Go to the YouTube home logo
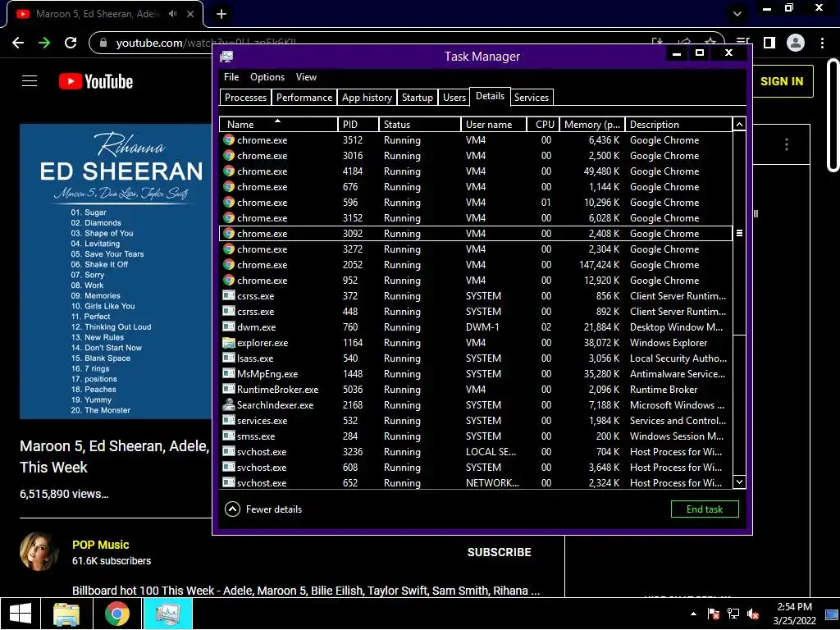 [96, 81]
